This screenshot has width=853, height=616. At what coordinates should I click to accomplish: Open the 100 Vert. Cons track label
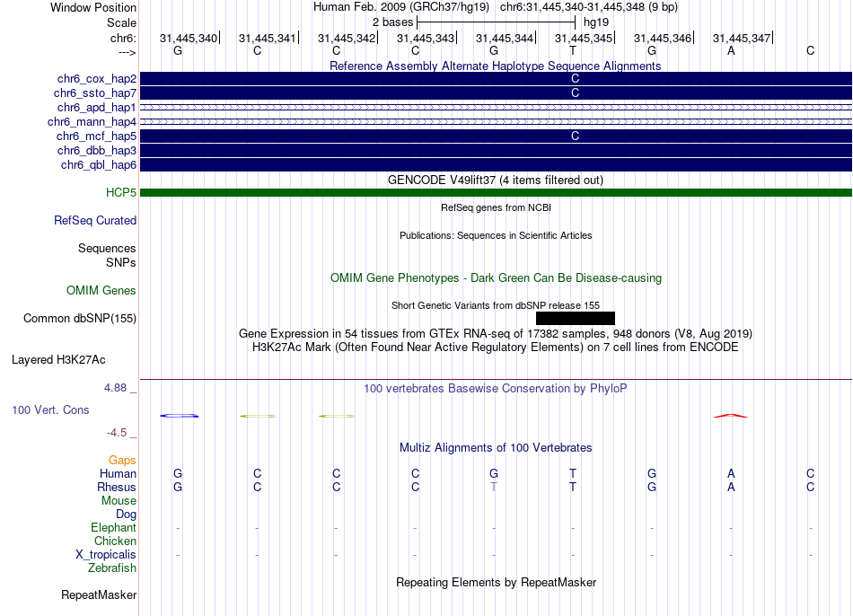pyautogui.click(x=50, y=409)
